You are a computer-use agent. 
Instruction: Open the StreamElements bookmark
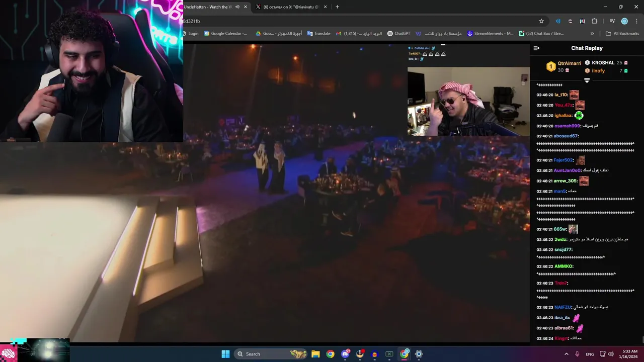point(491,34)
